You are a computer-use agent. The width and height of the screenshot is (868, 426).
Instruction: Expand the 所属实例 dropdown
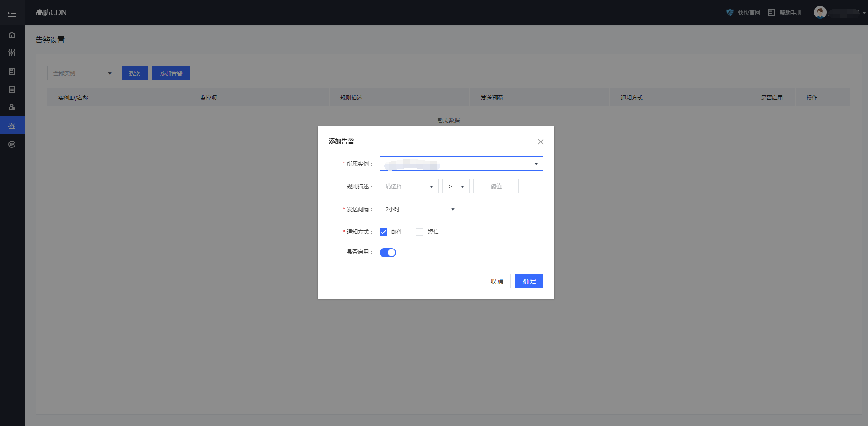pos(461,163)
